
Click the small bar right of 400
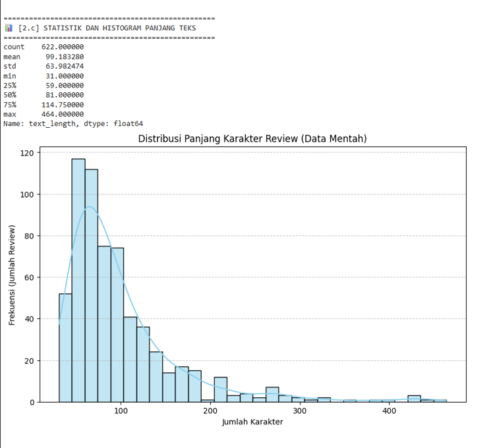414,399
